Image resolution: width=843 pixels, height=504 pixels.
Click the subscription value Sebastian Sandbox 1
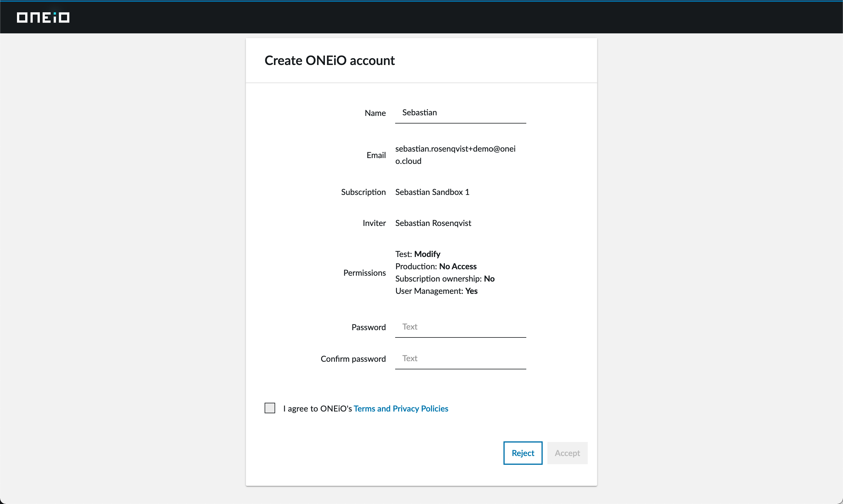pyautogui.click(x=432, y=192)
